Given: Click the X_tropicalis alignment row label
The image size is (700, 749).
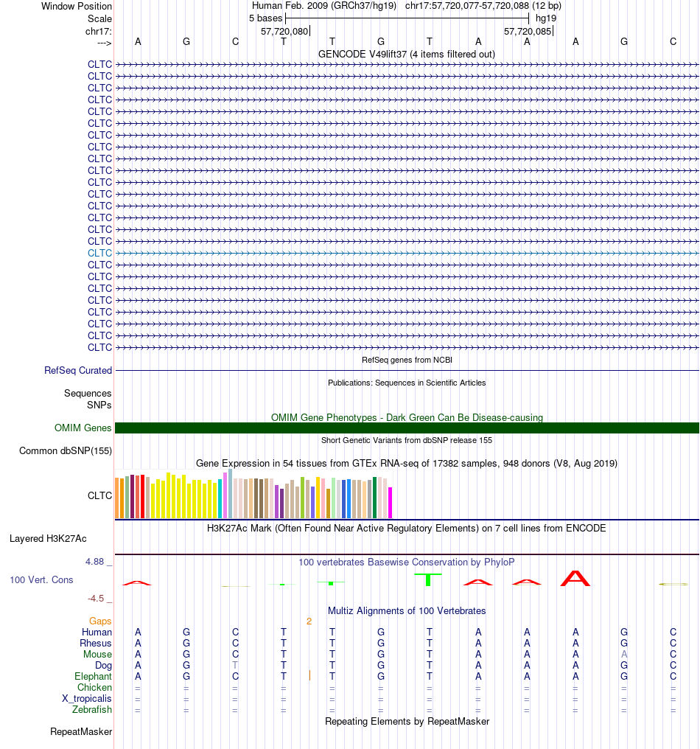Looking at the screenshot, I should [87, 698].
